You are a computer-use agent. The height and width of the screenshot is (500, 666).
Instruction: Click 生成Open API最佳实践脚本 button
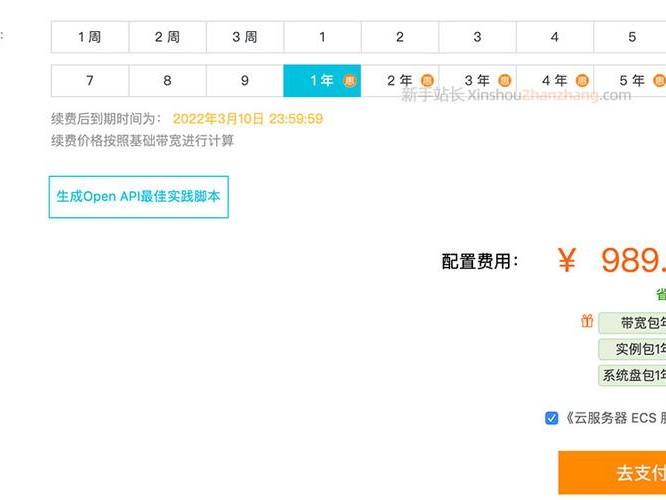pyautogui.click(x=139, y=197)
